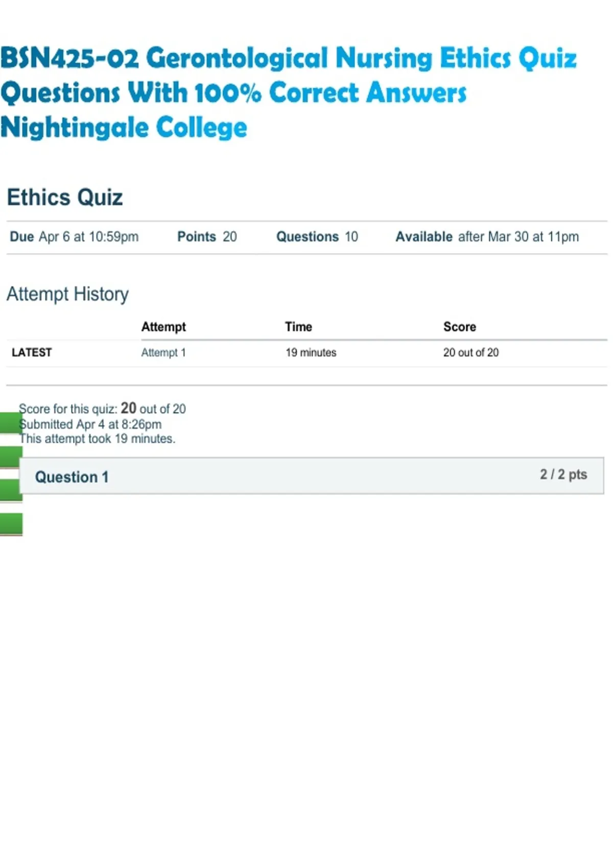Select the Score column header

tap(460, 327)
